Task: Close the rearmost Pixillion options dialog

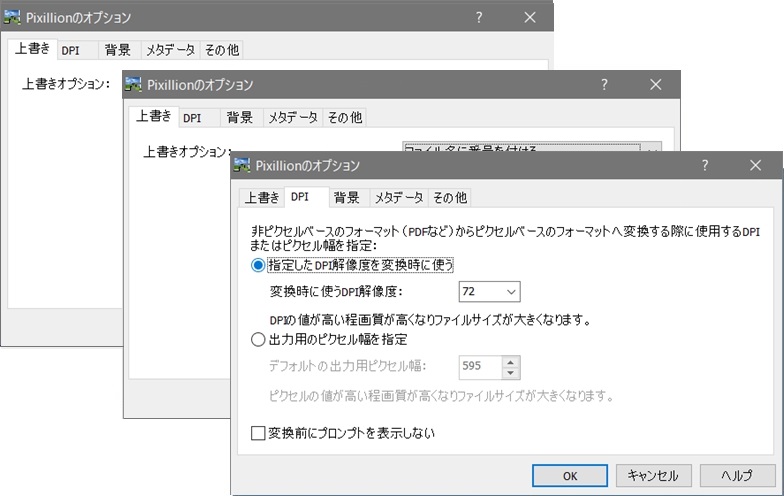Action: (530, 17)
